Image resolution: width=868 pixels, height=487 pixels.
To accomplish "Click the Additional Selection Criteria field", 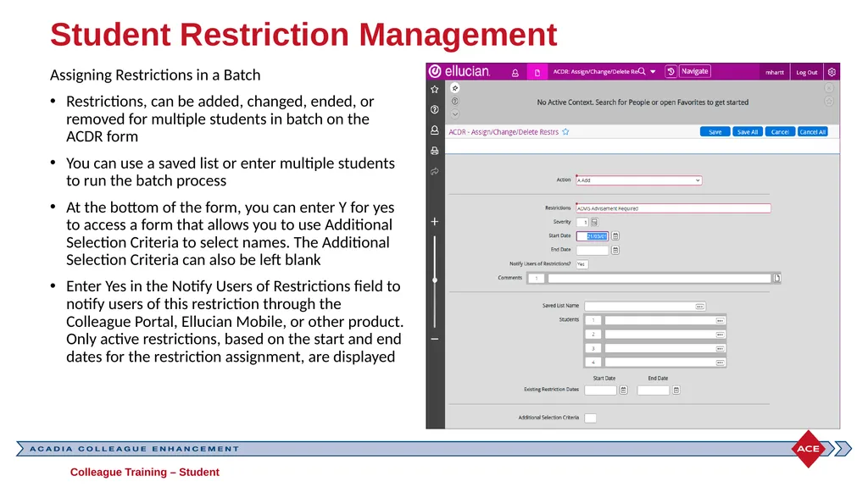I will click(591, 418).
